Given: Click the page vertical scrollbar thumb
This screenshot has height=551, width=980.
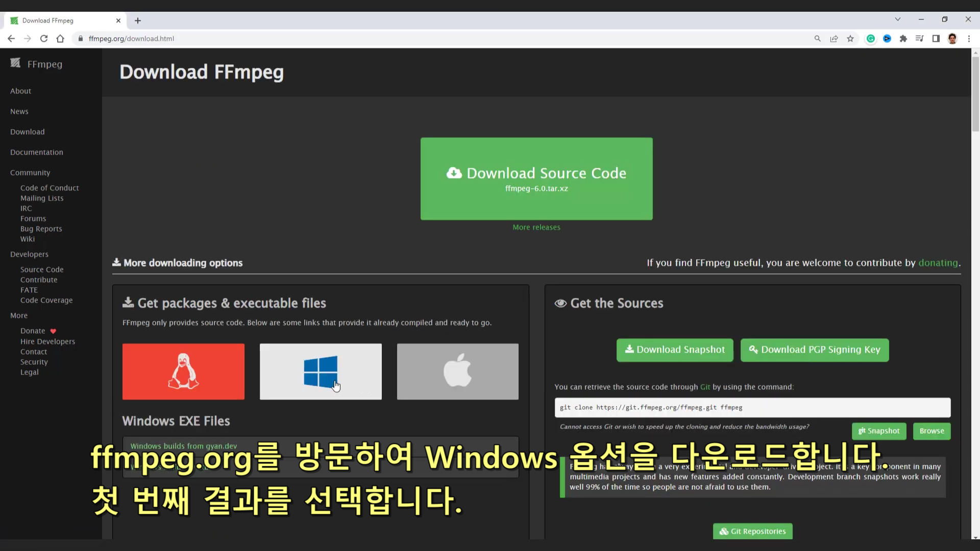Looking at the screenshot, I should click(x=975, y=94).
